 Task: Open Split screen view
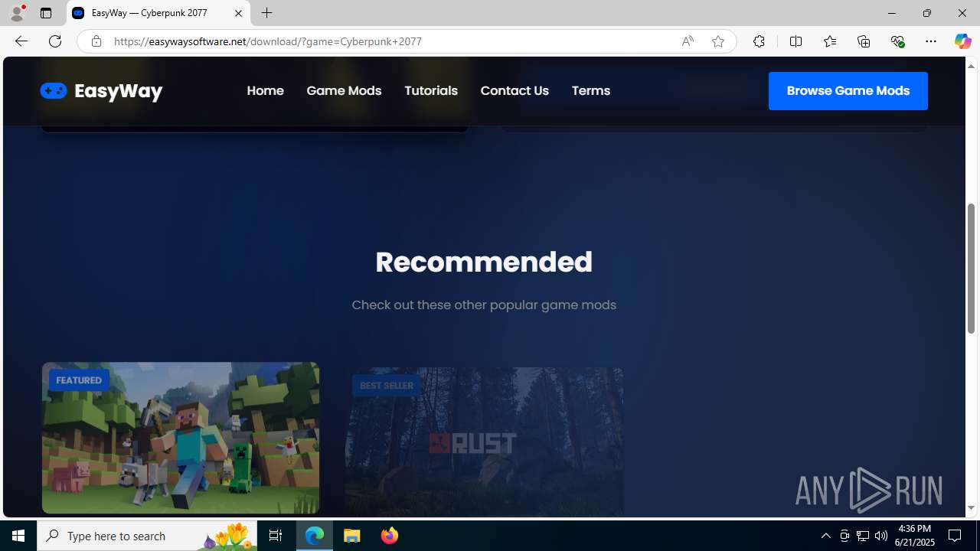(795, 41)
